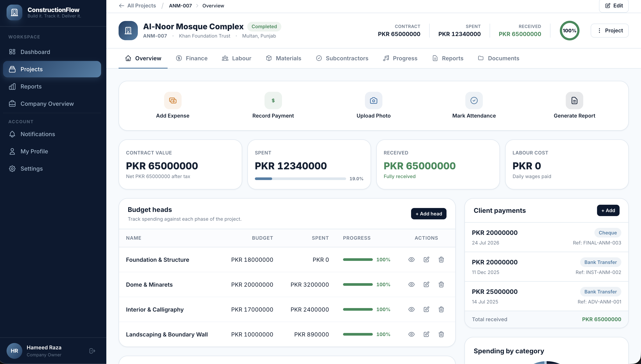The width and height of the screenshot is (641, 364).
Task: Open Notifications bell item
Action: 52,134
